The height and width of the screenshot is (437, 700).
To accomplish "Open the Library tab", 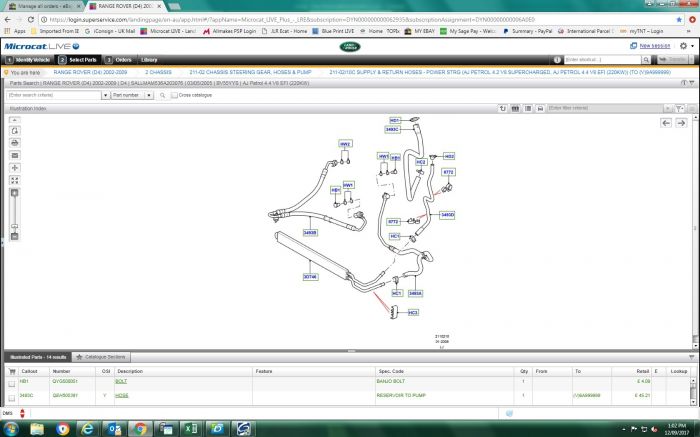I will click(149, 60).
